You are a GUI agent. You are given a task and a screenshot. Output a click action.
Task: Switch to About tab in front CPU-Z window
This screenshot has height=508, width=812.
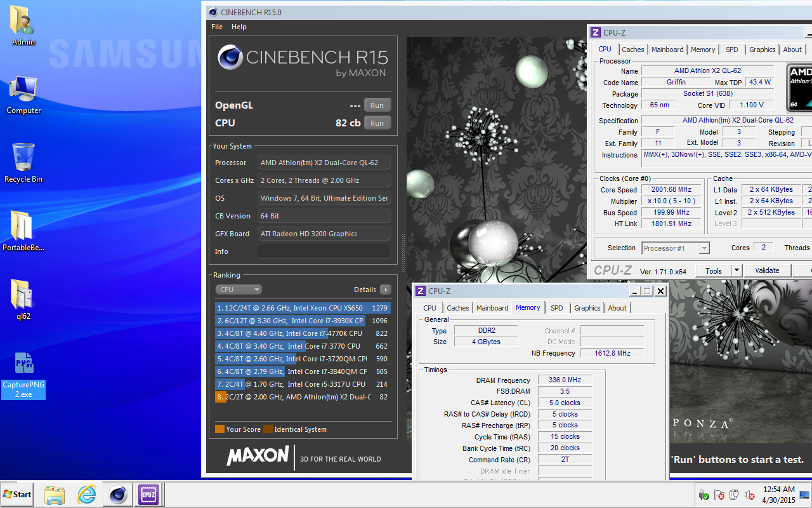tap(617, 308)
